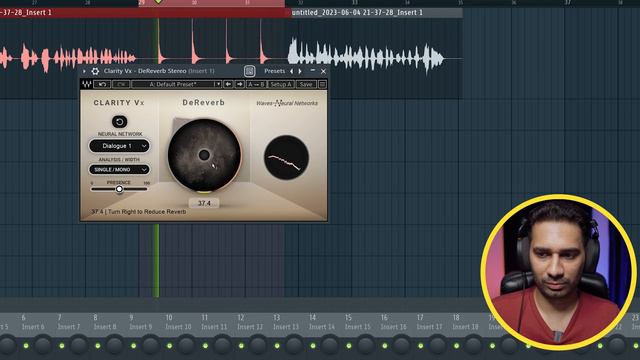Go to the previous preset in the title bar

pyautogui.click(x=291, y=71)
